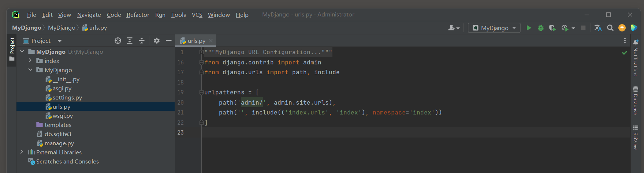Click urls.py breadcrumb in navigation bar
644x173 pixels.
[x=94, y=28]
